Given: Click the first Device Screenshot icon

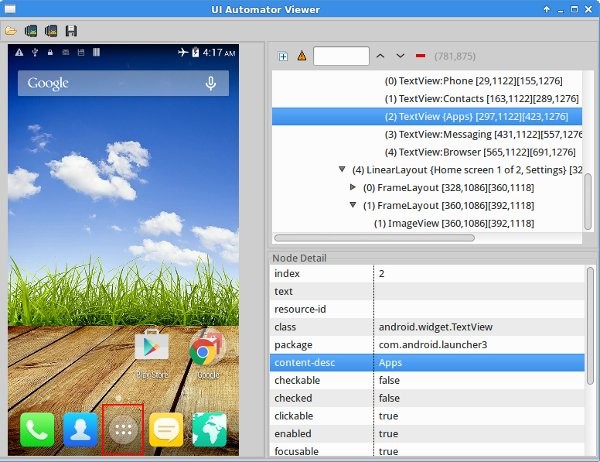Looking at the screenshot, I should (x=31, y=31).
